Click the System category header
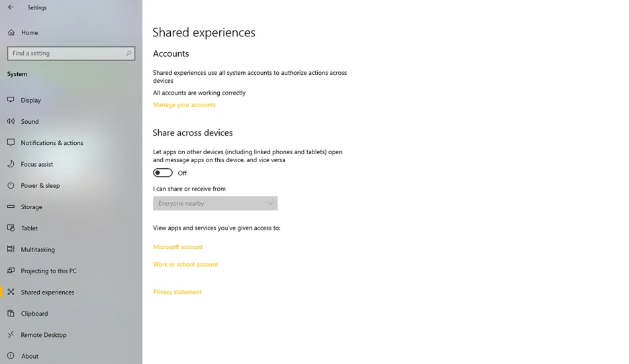 17,74
